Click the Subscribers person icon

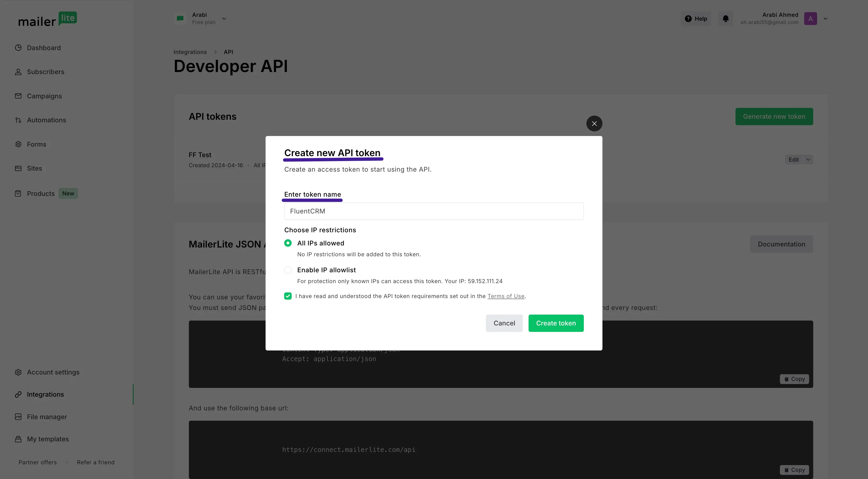pyautogui.click(x=18, y=72)
